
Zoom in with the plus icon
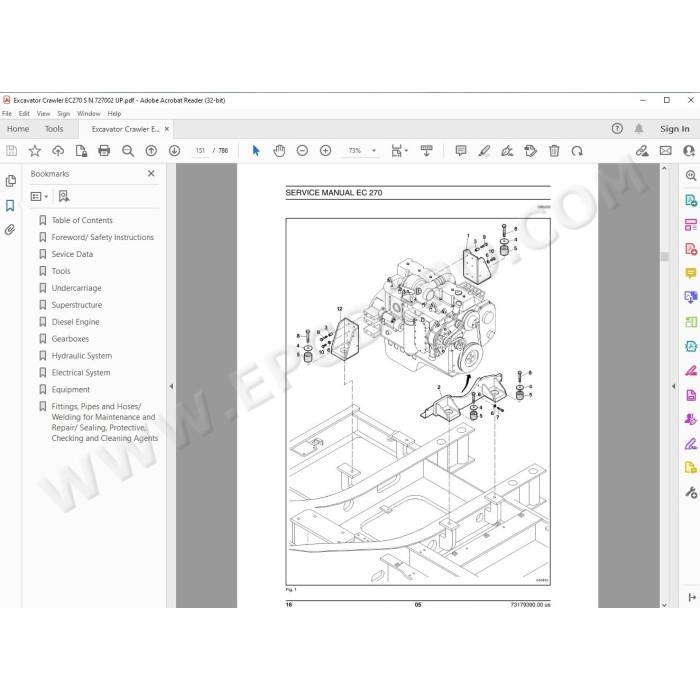[325, 151]
